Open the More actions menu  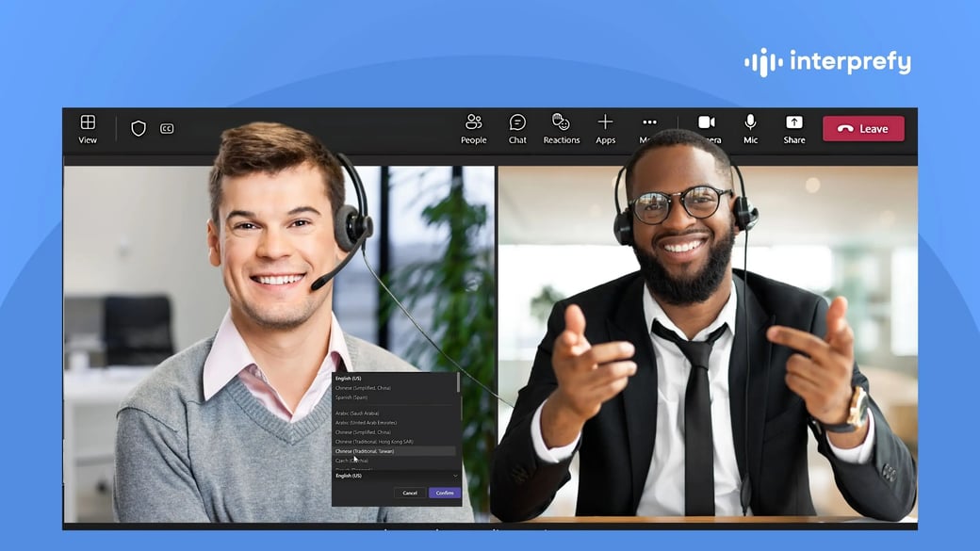tap(649, 122)
